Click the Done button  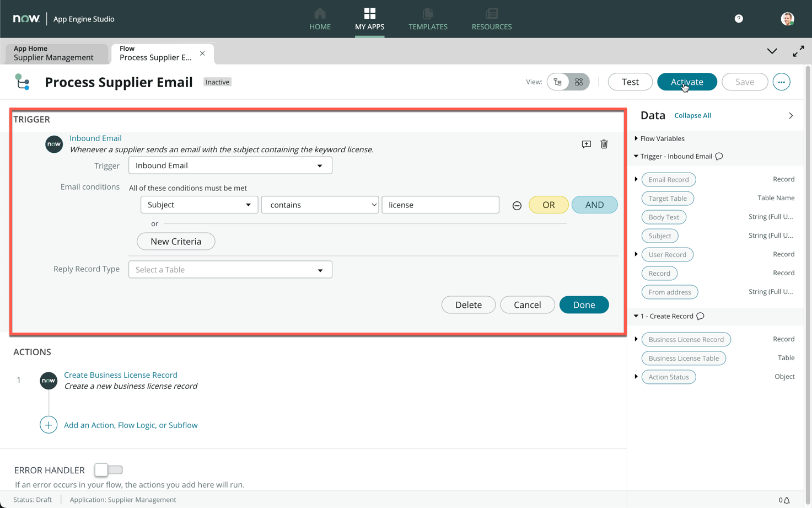pyautogui.click(x=584, y=305)
